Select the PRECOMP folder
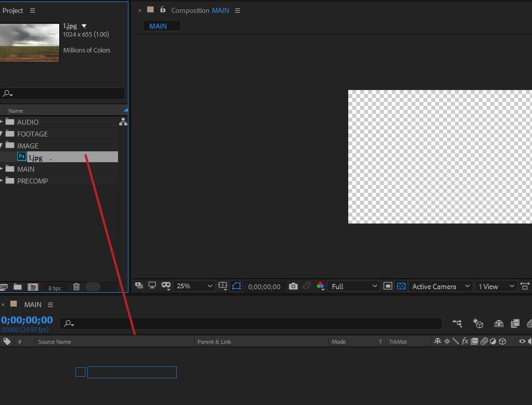This screenshot has width=532, height=405. pyautogui.click(x=33, y=181)
